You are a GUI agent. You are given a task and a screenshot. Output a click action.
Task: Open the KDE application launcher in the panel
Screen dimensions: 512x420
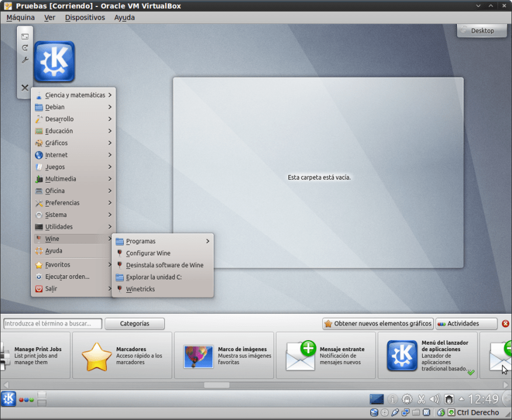click(9, 399)
